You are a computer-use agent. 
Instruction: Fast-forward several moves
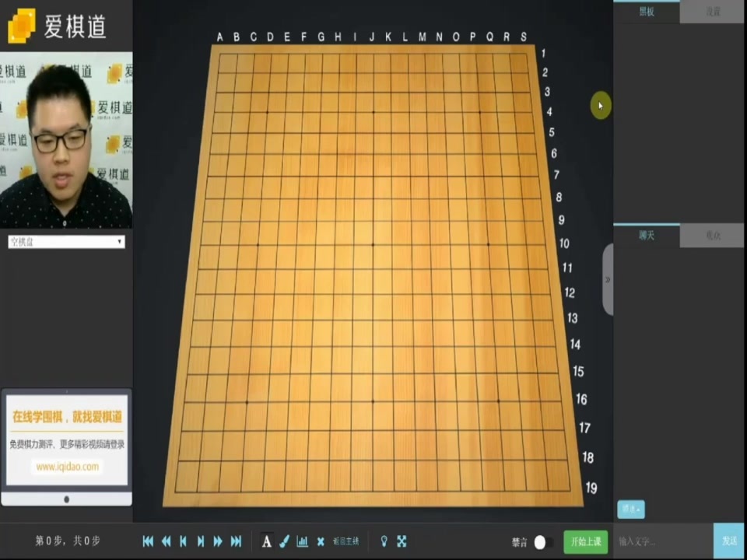[x=218, y=541]
